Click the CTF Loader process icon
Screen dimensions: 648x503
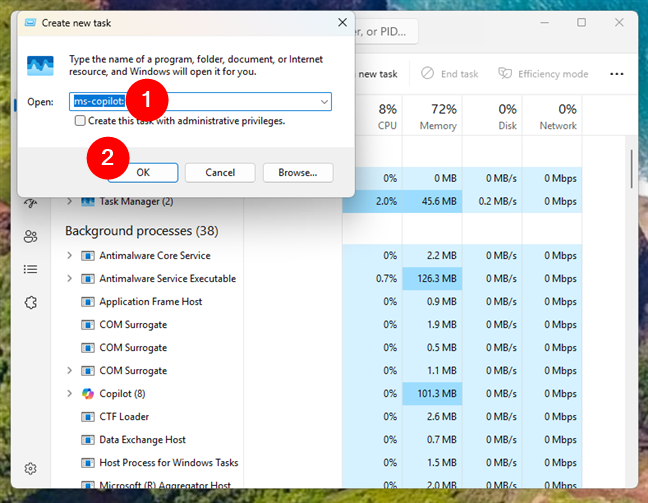coord(88,417)
